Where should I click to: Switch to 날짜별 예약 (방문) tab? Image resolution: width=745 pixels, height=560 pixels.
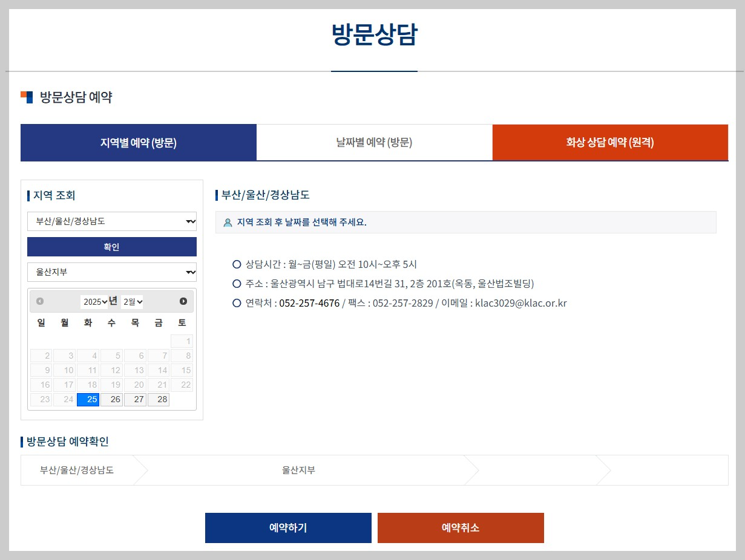pos(375,143)
